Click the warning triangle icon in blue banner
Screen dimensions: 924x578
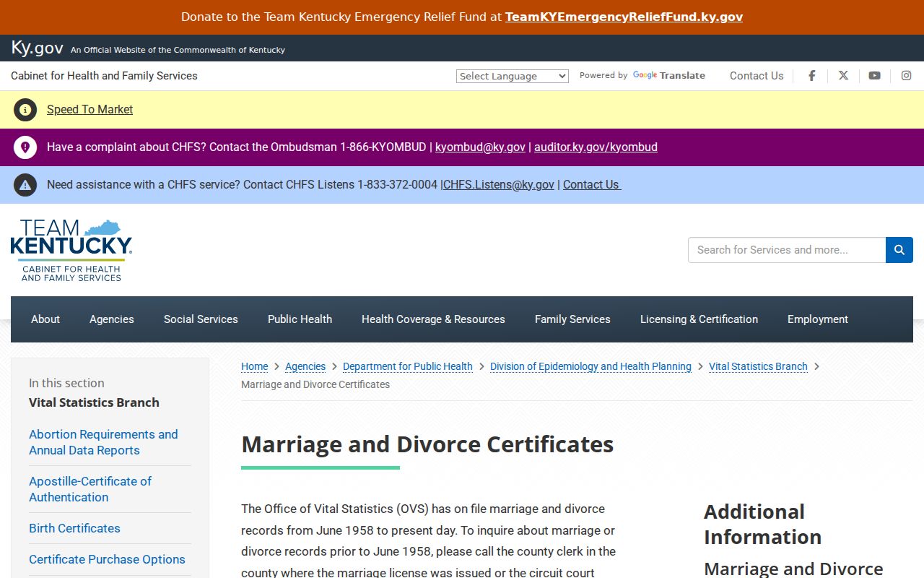[25, 185]
